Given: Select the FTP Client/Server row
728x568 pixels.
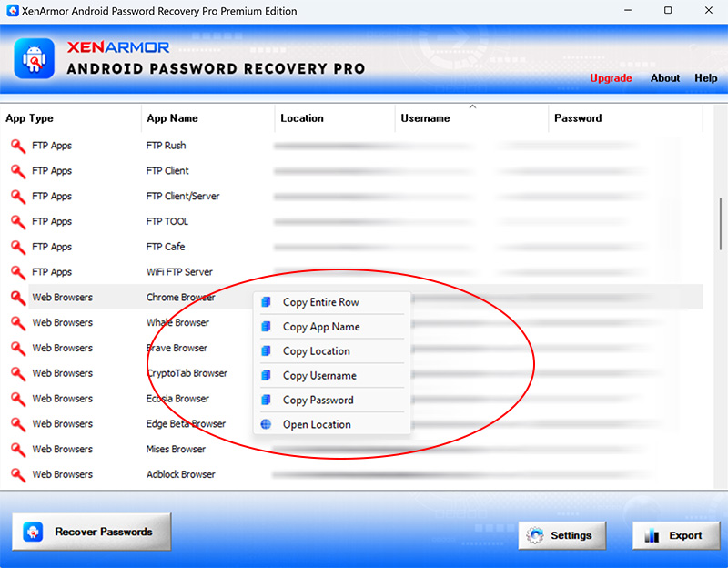Looking at the screenshot, I should coord(352,197).
